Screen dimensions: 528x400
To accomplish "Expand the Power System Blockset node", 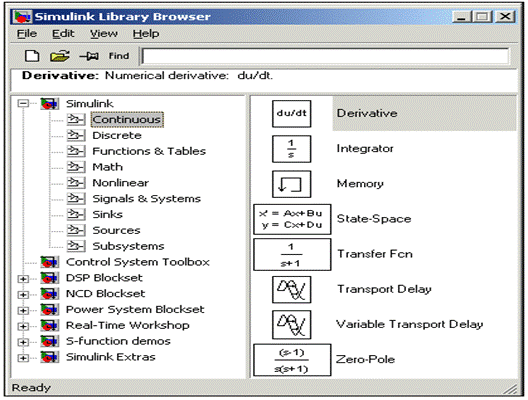I will tap(23, 310).
